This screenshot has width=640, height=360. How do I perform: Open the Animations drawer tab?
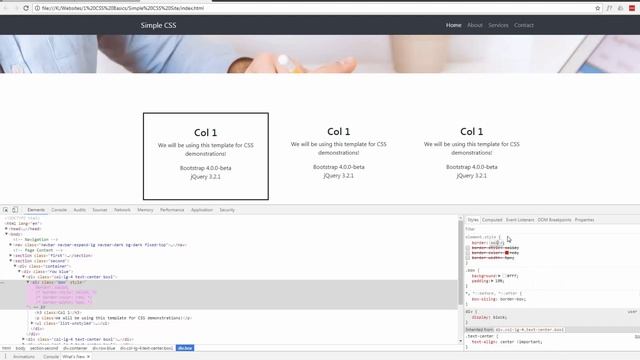[24, 357]
